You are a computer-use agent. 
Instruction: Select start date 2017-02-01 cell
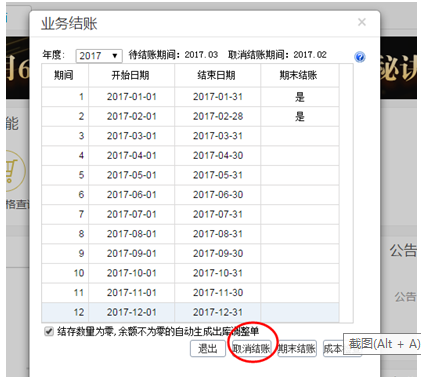pyautogui.click(x=131, y=117)
